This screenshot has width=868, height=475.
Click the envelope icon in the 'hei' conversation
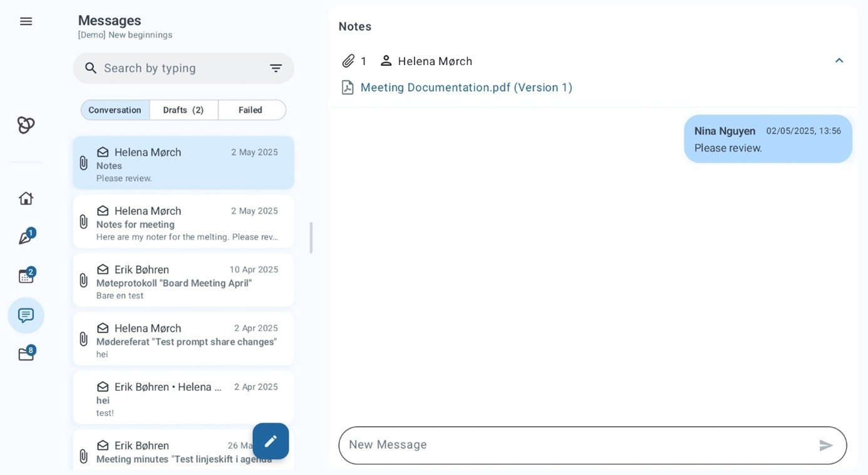103,387
